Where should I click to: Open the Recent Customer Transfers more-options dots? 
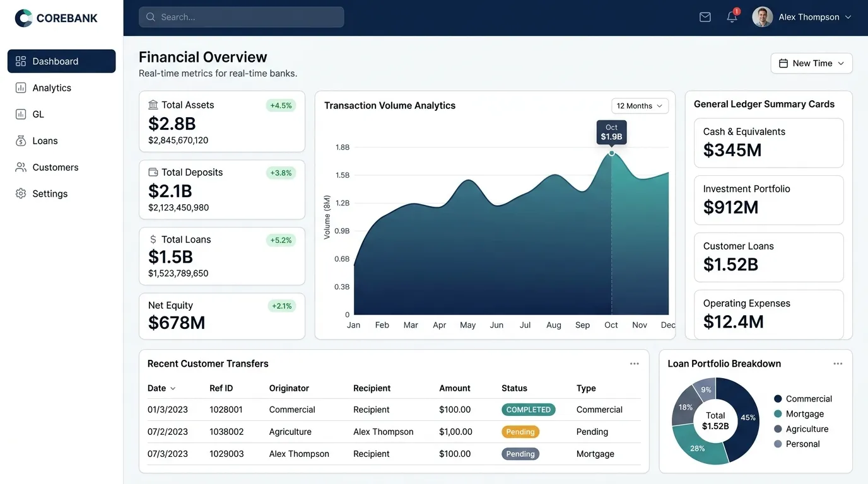pyautogui.click(x=635, y=364)
